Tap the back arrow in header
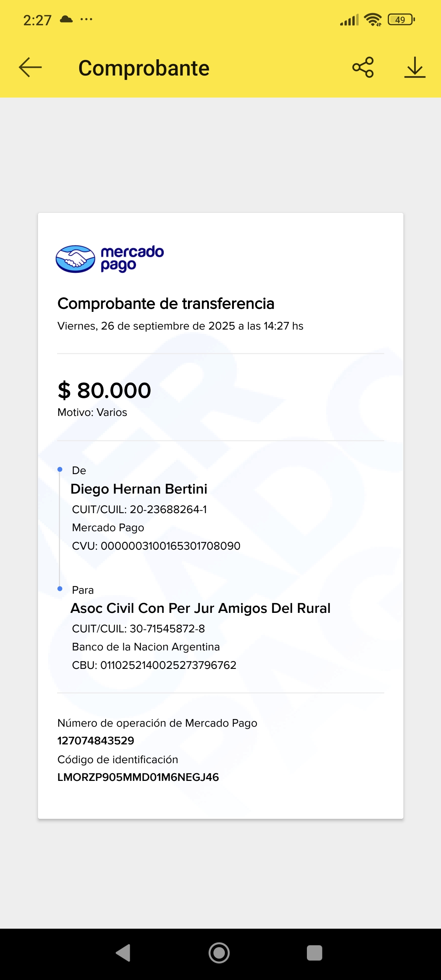 point(30,67)
